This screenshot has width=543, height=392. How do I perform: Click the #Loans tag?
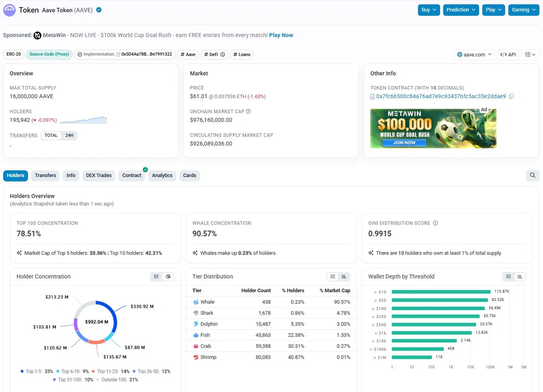click(242, 54)
